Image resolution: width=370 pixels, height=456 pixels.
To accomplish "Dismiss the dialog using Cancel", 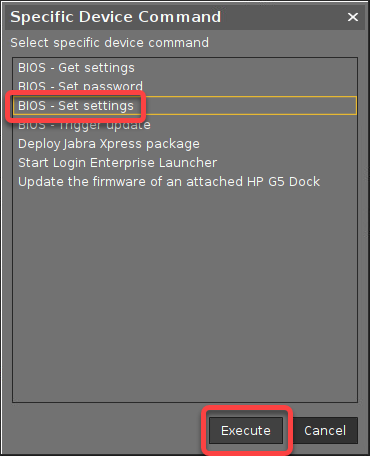I will 325,430.
